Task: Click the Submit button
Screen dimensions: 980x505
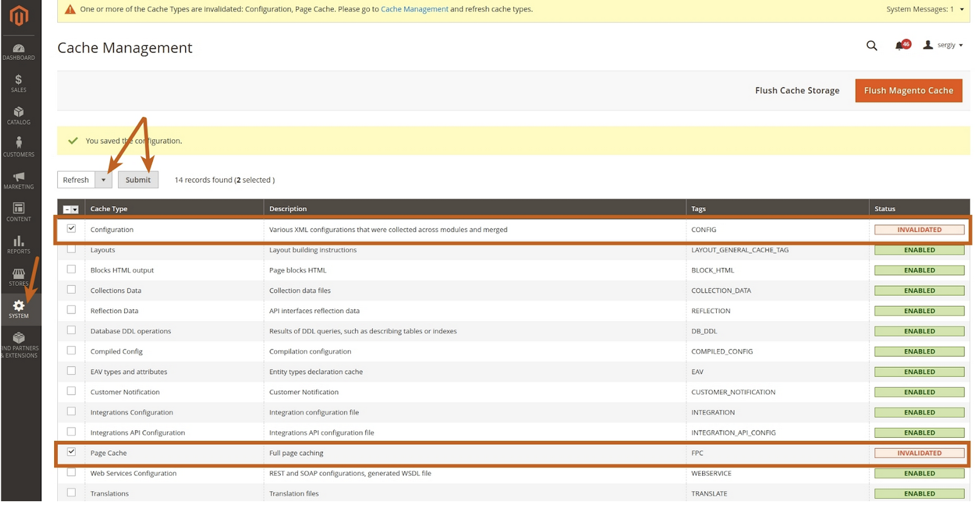Action: [x=138, y=179]
